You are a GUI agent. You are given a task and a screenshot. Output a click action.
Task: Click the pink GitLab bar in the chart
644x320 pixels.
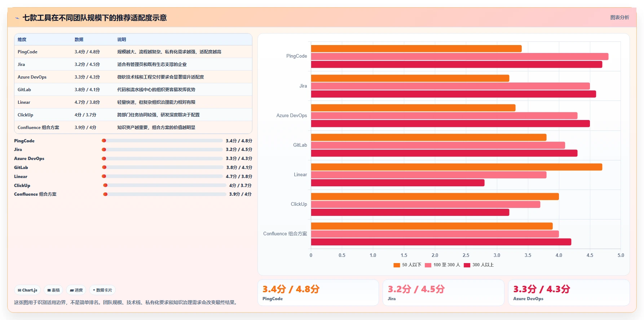point(438,145)
